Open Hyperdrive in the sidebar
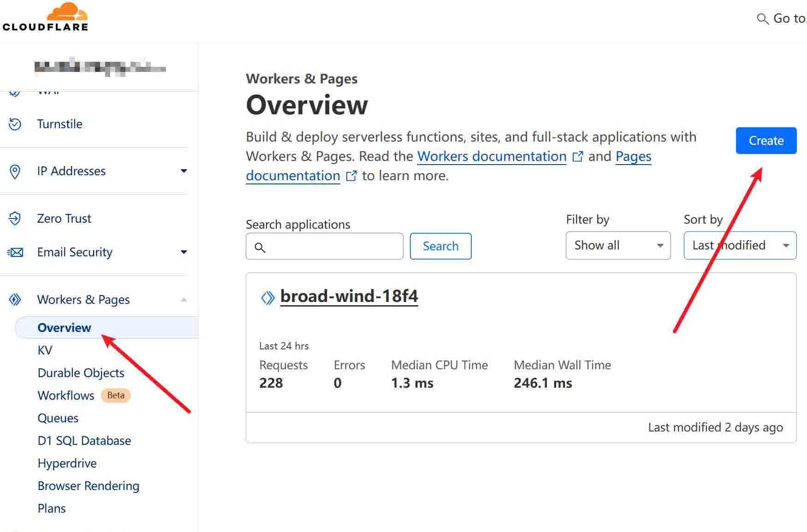Screen dimensions: 807x532 tap(67, 463)
